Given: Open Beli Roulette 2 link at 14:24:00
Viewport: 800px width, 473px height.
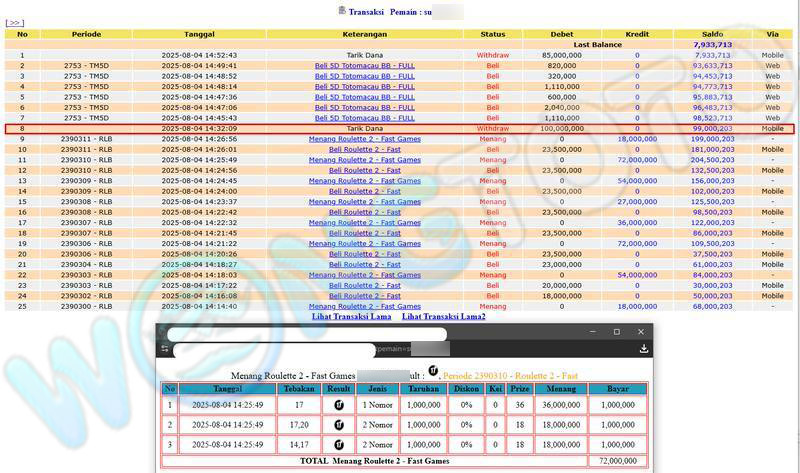Looking at the screenshot, I should (365, 191).
